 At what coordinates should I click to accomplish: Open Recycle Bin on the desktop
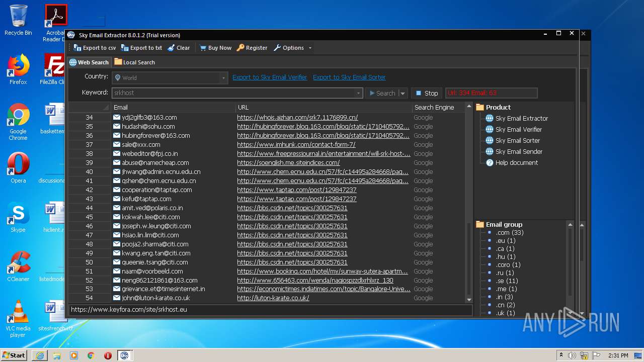pos(18,20)
